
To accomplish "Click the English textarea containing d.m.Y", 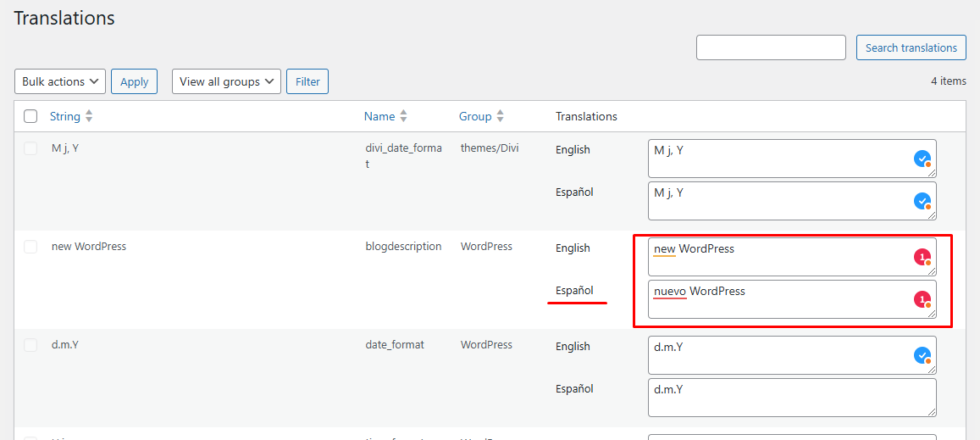I will (792, 355).
